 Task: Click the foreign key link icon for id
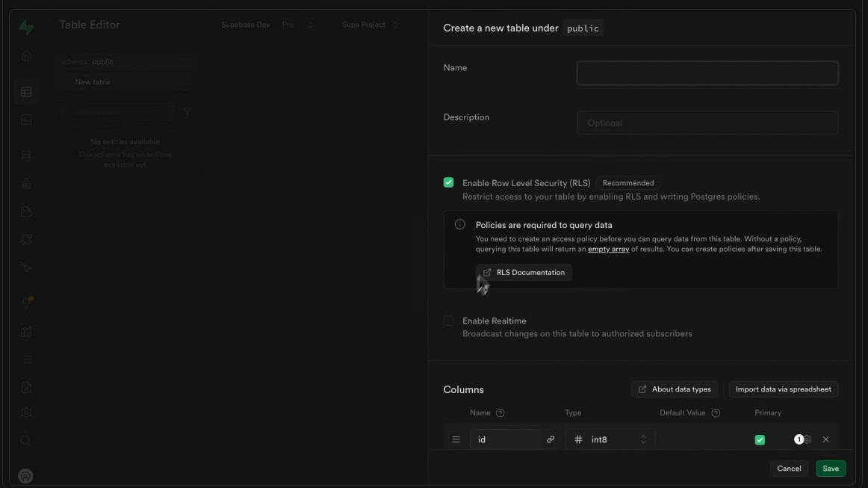pyautogui.click(x=551, y=439)
